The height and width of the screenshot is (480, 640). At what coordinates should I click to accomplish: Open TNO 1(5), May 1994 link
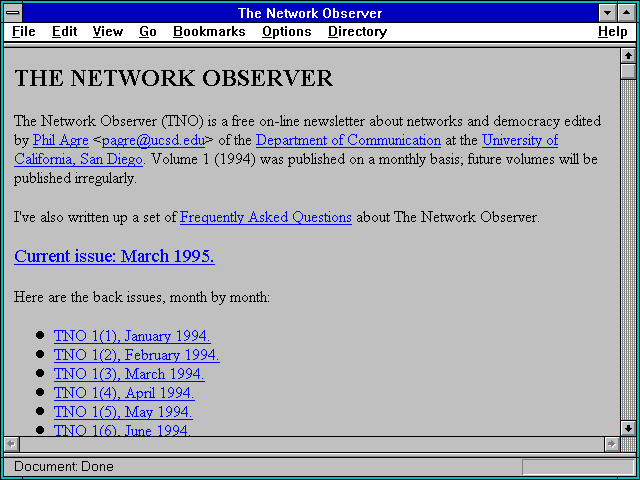tap(123, 412)
